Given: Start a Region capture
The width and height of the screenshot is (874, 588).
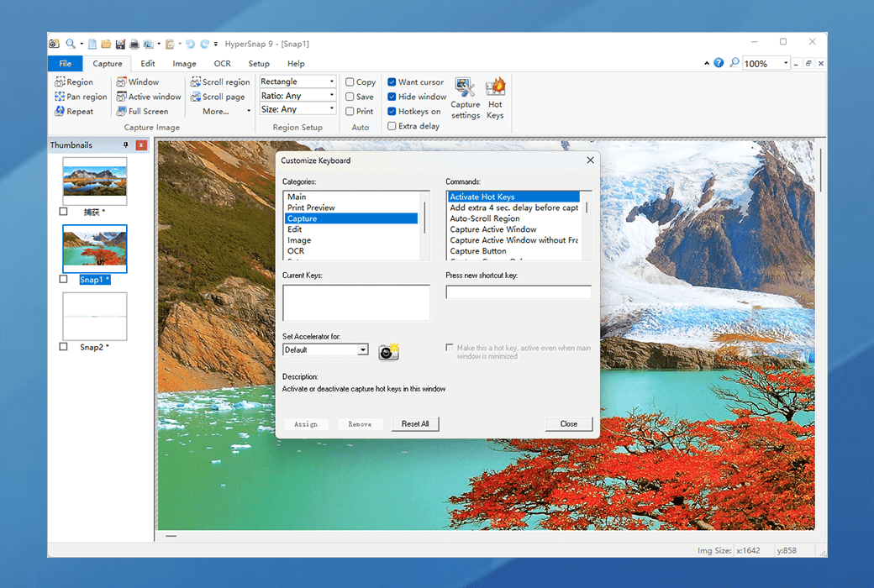Looking at the screenshot, I should [x=74, y=82].
